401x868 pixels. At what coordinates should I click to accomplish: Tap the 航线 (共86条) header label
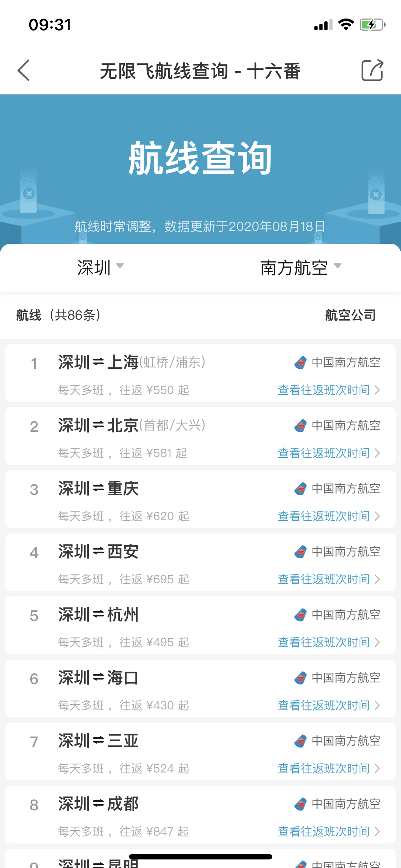tap(58, 315)
